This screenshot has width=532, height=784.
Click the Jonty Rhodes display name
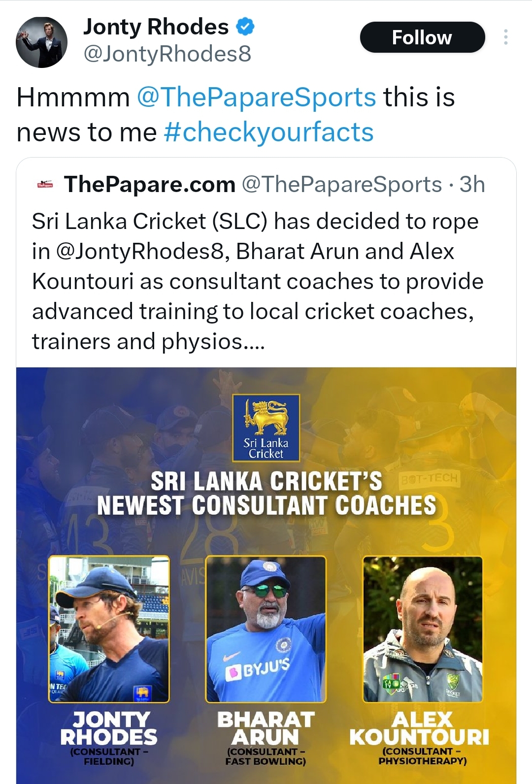point(156,27)
